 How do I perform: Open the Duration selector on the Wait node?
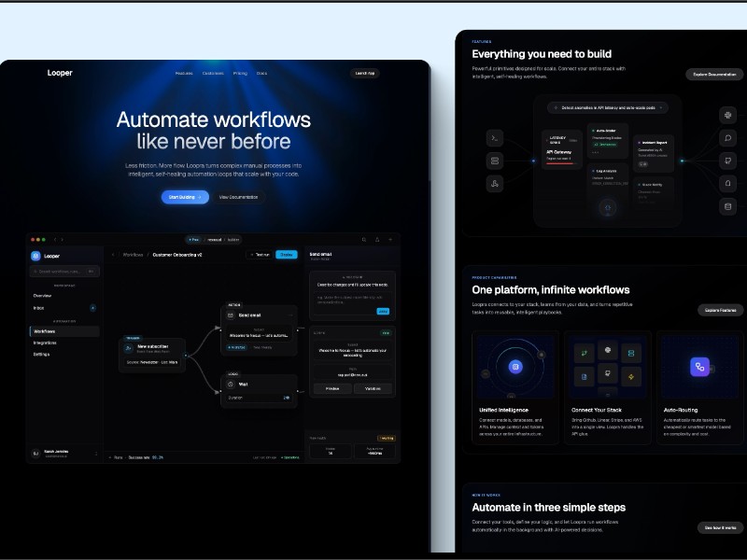point(286,398)
